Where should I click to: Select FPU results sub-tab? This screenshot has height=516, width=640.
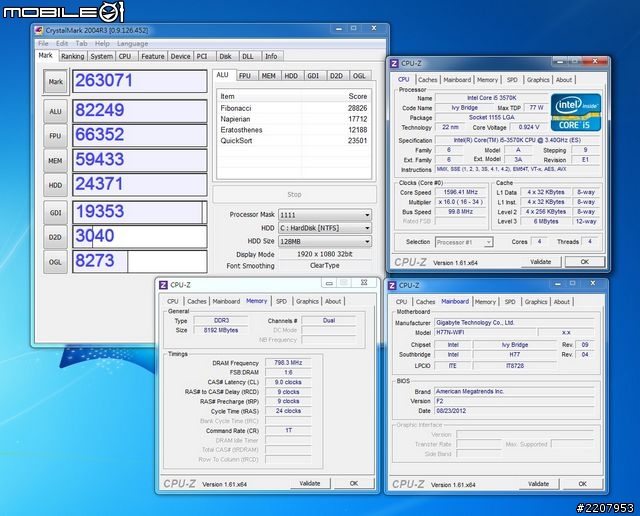point(245,76)
